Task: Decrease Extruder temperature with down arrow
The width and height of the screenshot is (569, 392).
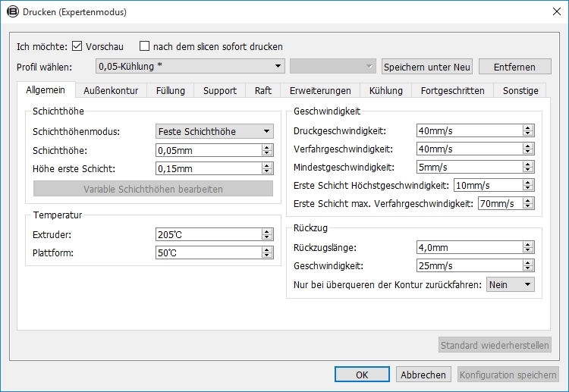Action: pos(267,237)
